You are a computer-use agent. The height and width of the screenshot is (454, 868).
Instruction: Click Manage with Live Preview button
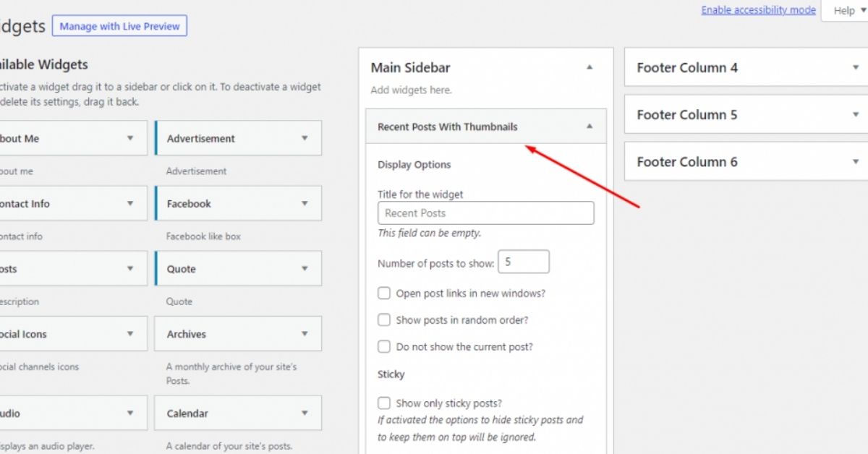point(119,26)
